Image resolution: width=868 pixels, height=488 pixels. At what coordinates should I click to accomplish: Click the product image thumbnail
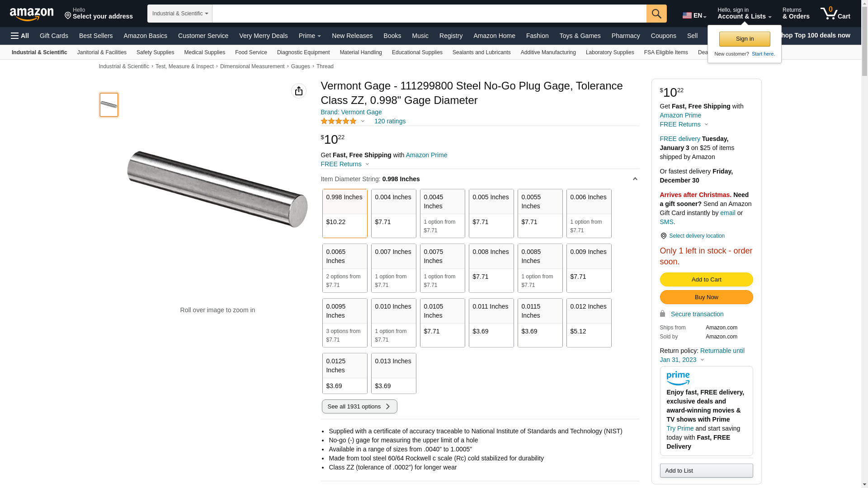point(109,105)
